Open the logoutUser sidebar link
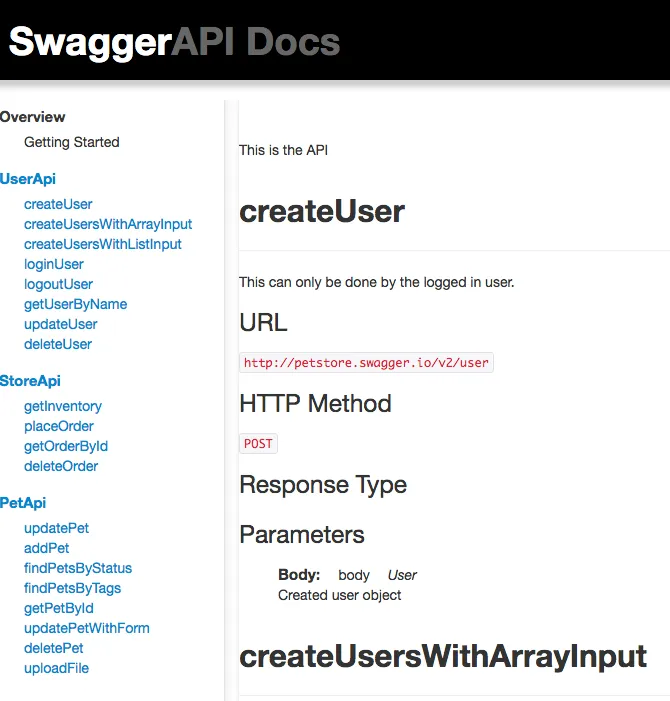Screen dimensions: 670x701 pyautogui.click(x=59, y=284)
